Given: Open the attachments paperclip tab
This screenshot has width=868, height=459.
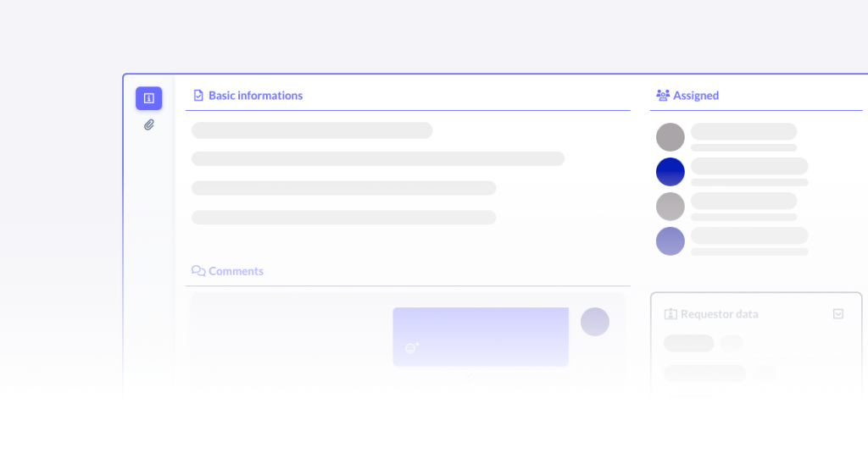Looking at the screenshot, I should [x=149, y=125].
